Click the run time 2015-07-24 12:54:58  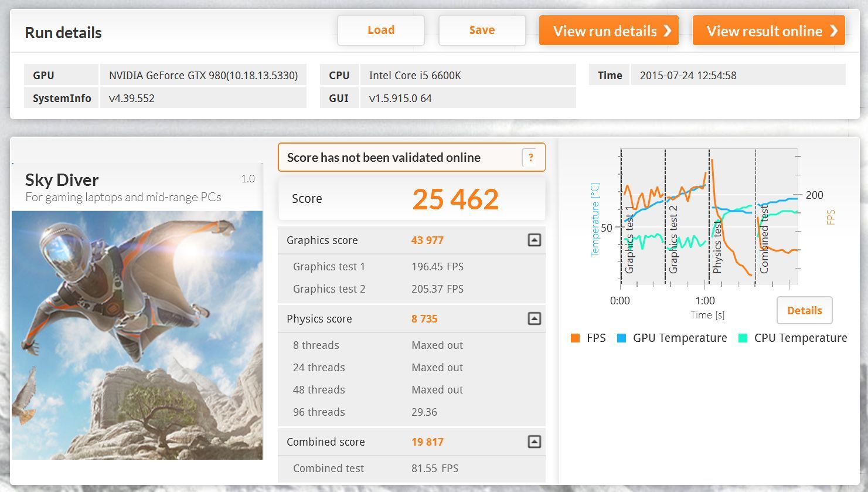pyautogui.click(x=688, y=75)
